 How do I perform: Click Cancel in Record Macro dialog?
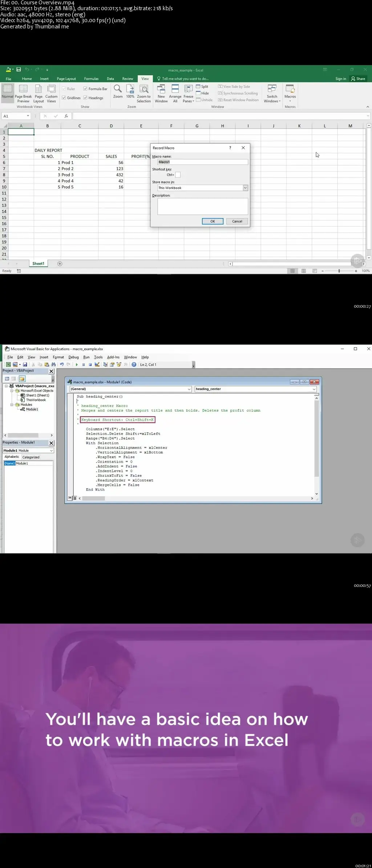point(237,221)
